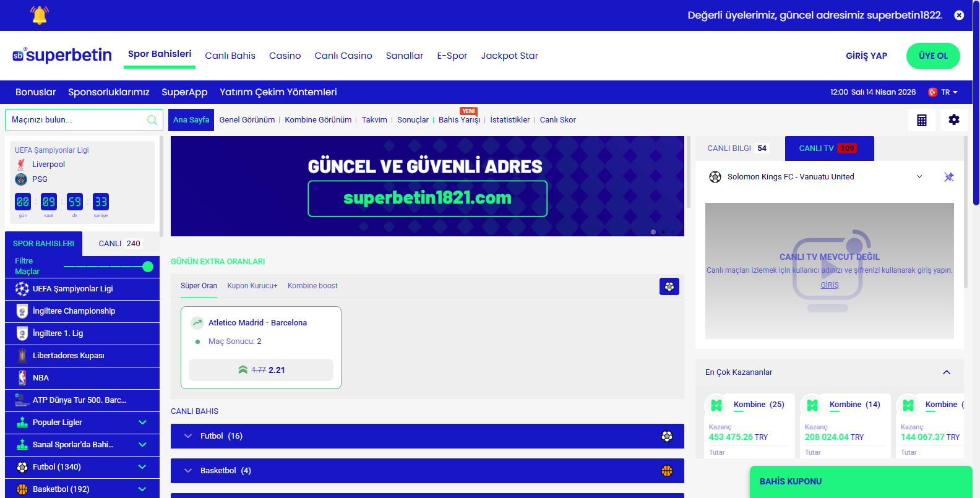Click the football icon on Futbol (16) bar

pos(667,436)
